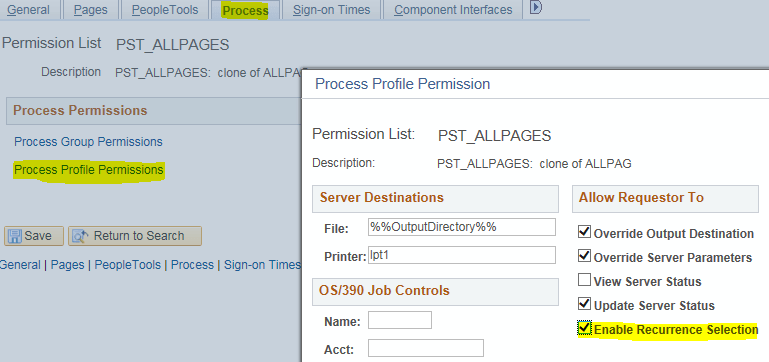Click the Return to Search icon button
769x362 pixels.
(x=135, y=236)
